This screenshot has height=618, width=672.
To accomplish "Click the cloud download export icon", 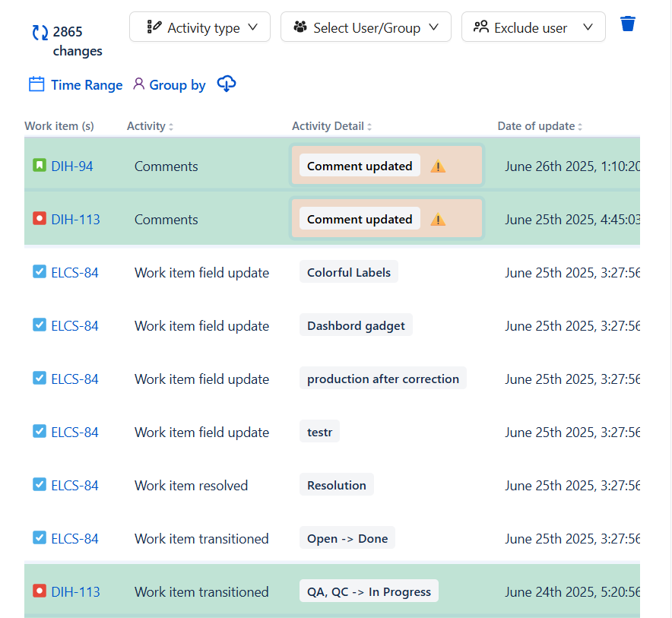I will pos(227,84).
